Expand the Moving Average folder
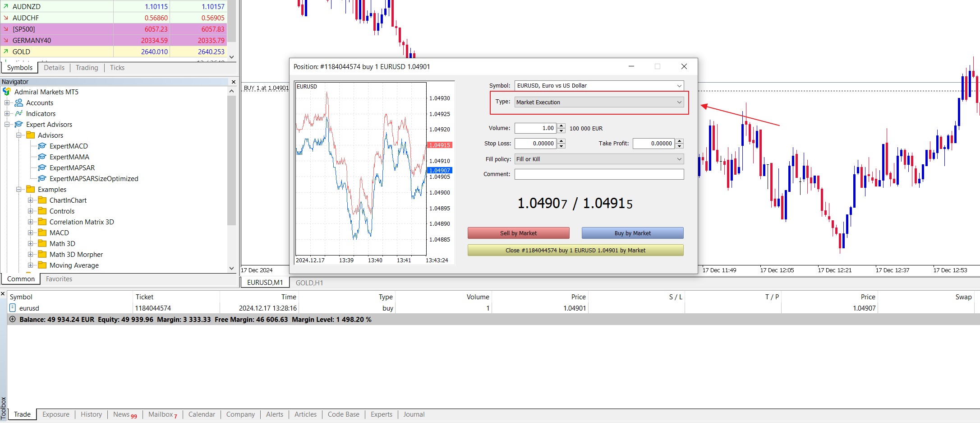Screen dimensions: 980x423 [30, 265]
